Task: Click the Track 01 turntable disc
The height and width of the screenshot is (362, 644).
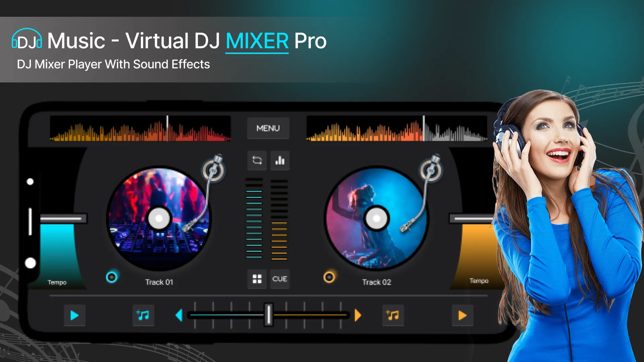Action: (x=159, y=219)
